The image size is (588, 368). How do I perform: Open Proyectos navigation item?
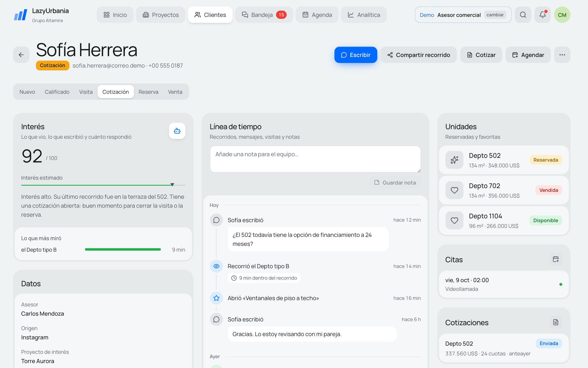coord(161,15)
